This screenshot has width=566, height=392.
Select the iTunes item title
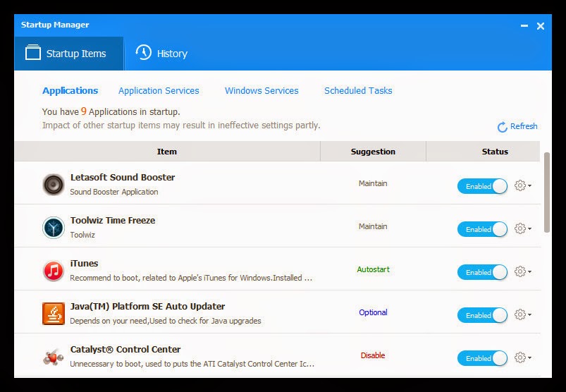(x=84, y=263)
